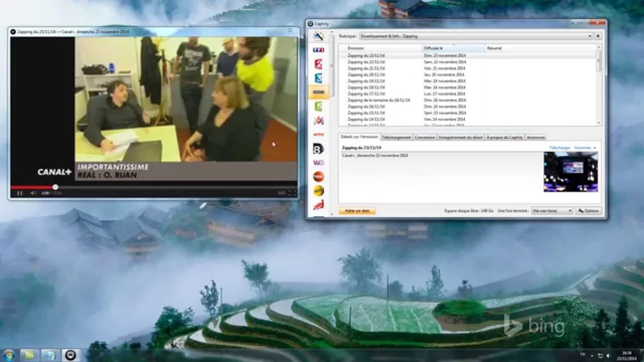
Task: Open the 'À propos de Captvty' tab
Action: (505, 137)
